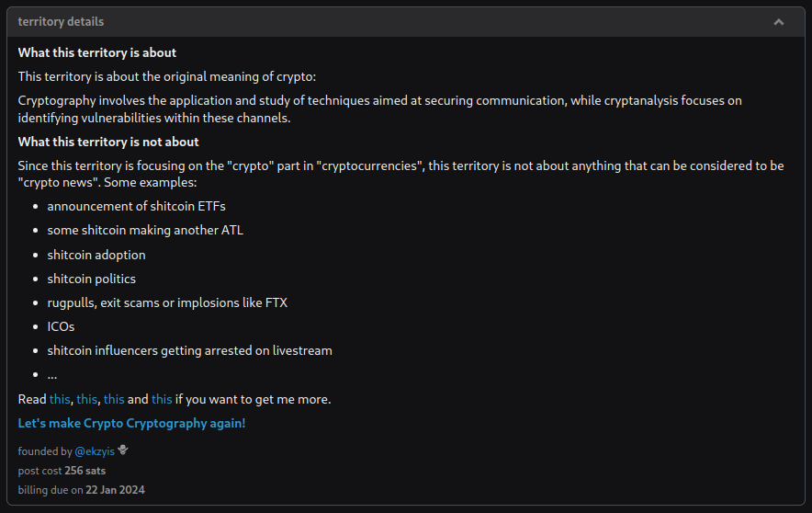This screenshot has width=812, height=513.
Task: Follow the third "this" link
Action: pyautogui.click(x=114, y=399)
